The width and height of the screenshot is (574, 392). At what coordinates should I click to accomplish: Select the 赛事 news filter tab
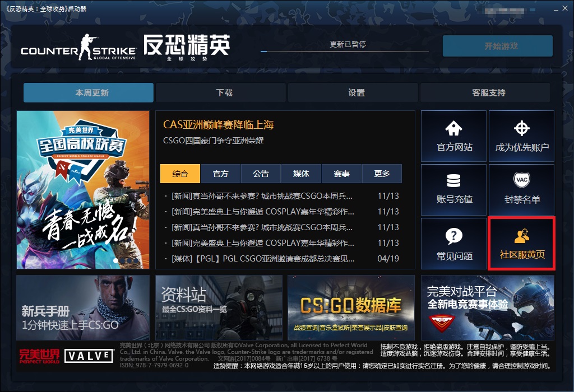point(341,174)
